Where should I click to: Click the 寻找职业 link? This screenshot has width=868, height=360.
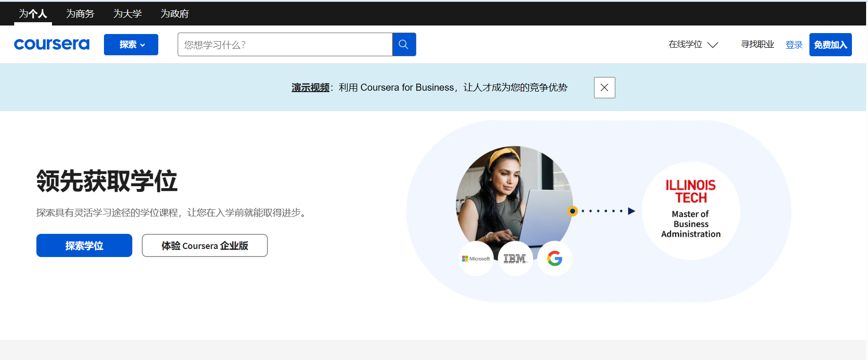(x=757, y=44)
